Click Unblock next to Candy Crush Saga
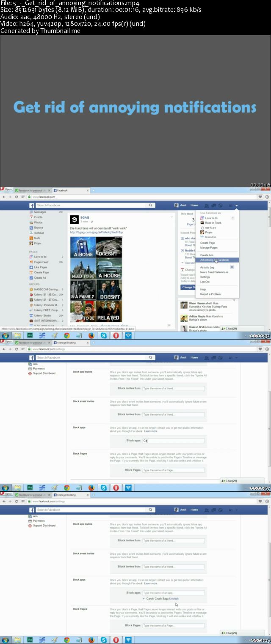The width and height of the screenshot is (271, 644). pos(174,599)
